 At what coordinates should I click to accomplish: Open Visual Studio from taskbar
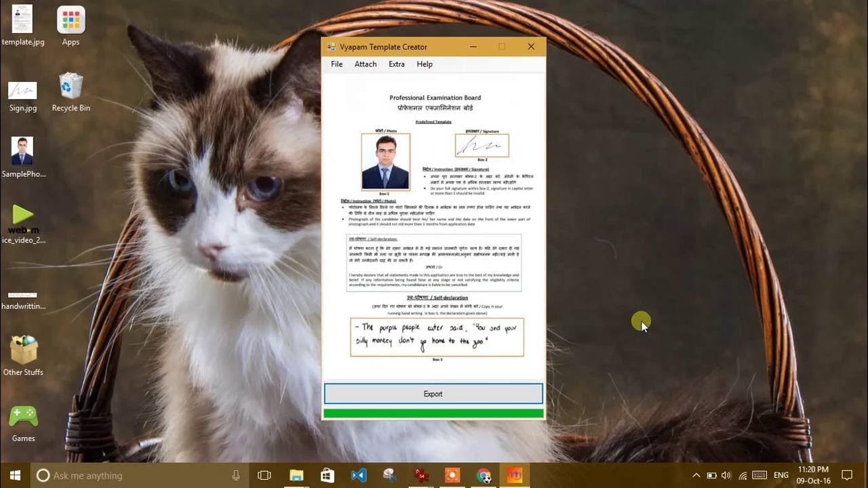[x=359, y=476]
